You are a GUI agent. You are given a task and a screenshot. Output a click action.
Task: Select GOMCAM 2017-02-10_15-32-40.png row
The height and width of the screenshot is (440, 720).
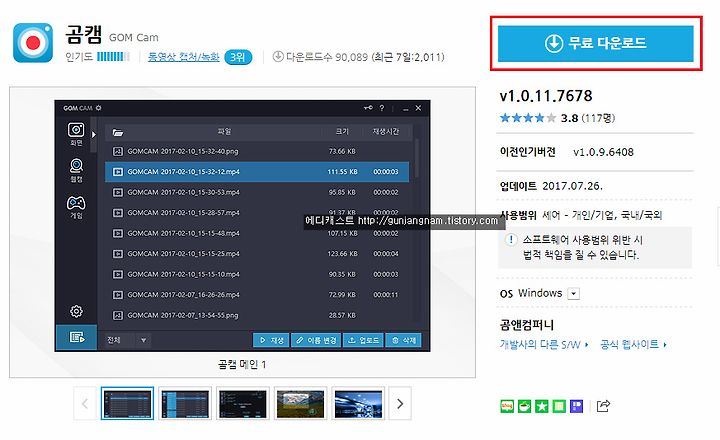257,151
